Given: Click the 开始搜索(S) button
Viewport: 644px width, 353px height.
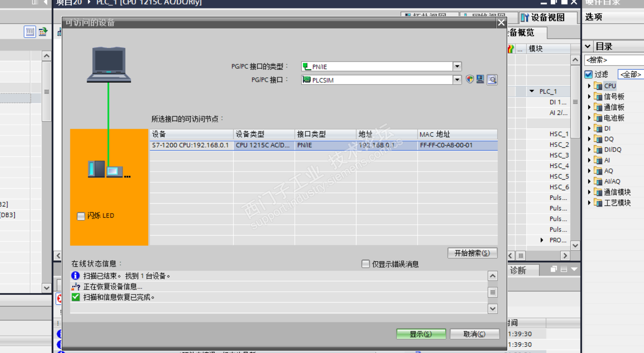Looking at the screenshot, I should pos(473,253).
